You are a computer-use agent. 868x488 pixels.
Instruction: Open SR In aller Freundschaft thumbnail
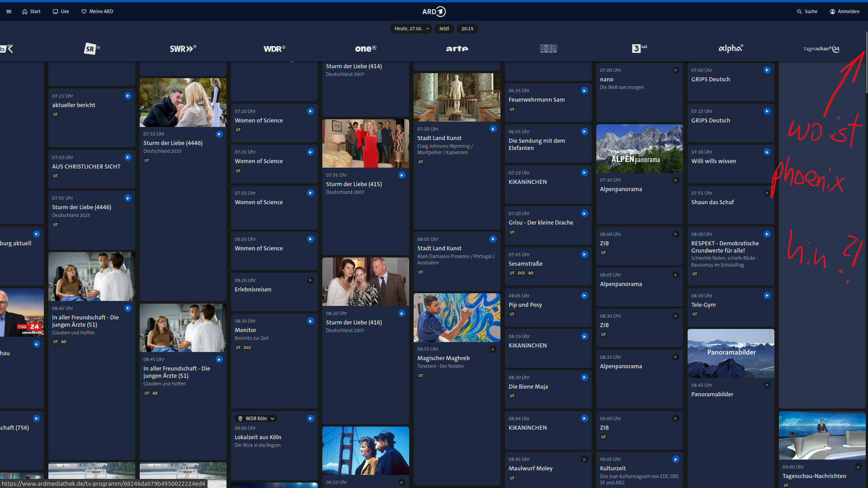click(x=92, y=277)
